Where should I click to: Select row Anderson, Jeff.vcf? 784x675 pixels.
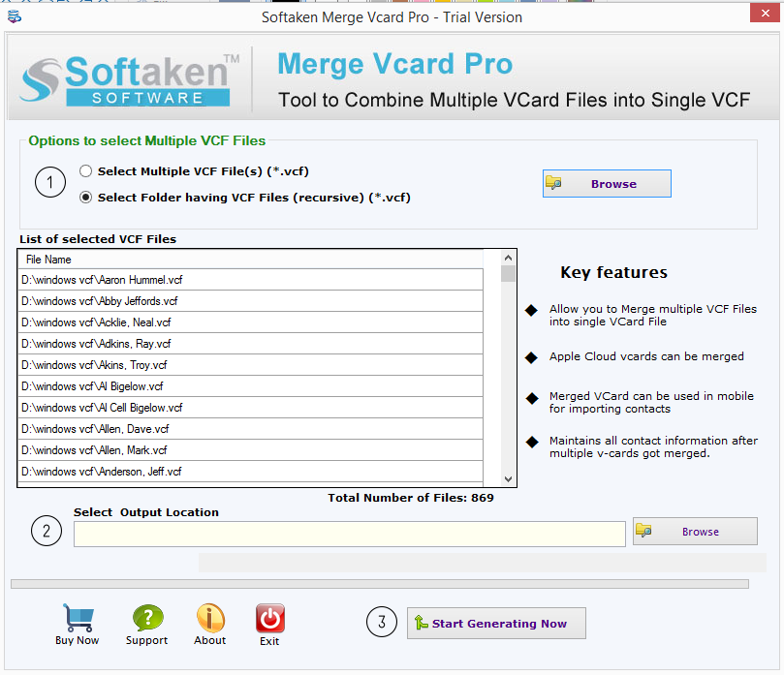(250, 472)
